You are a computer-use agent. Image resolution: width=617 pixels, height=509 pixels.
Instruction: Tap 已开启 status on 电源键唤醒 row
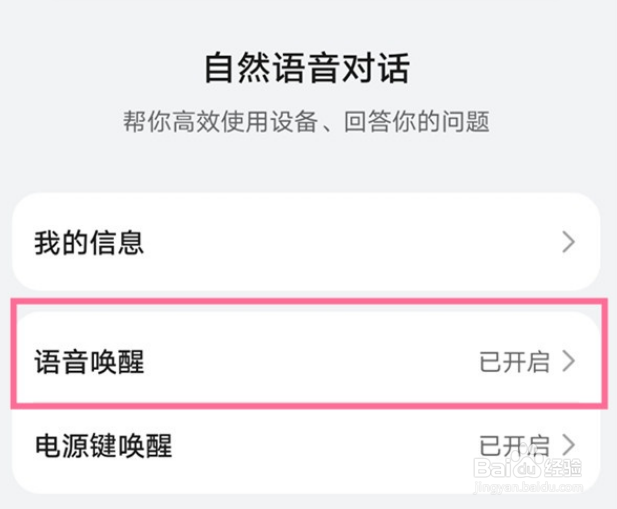(514, 445)
